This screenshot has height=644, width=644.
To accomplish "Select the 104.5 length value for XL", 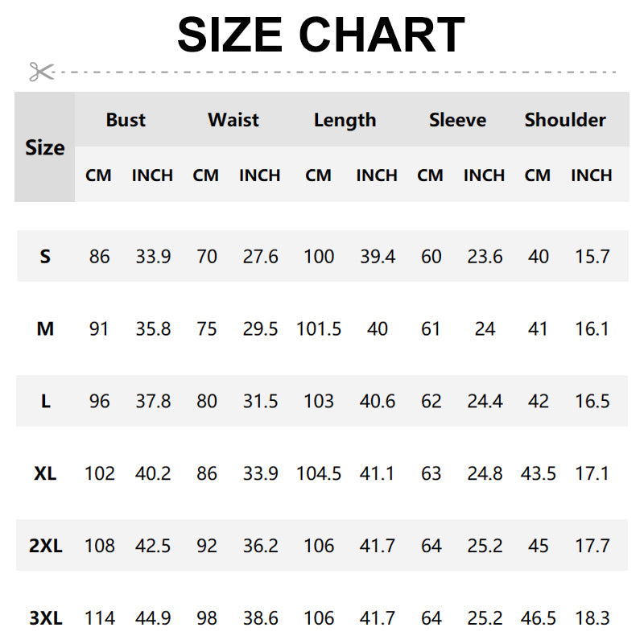I will click(319, 473).
